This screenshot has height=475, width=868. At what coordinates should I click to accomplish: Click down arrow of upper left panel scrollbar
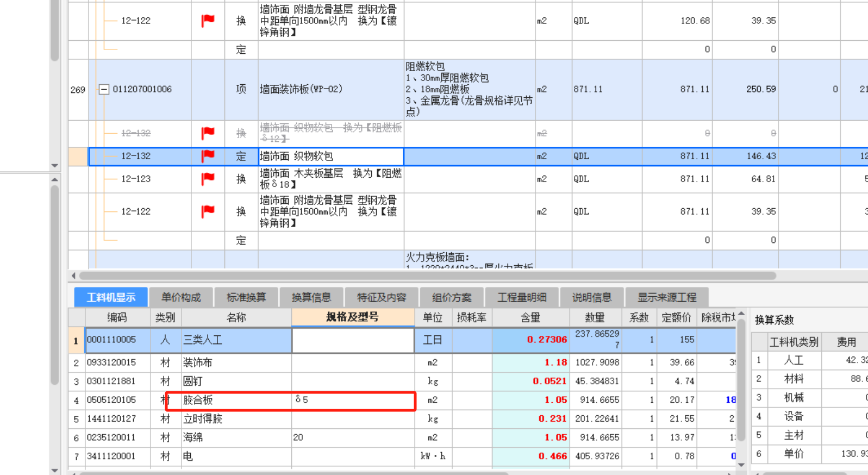54,165
